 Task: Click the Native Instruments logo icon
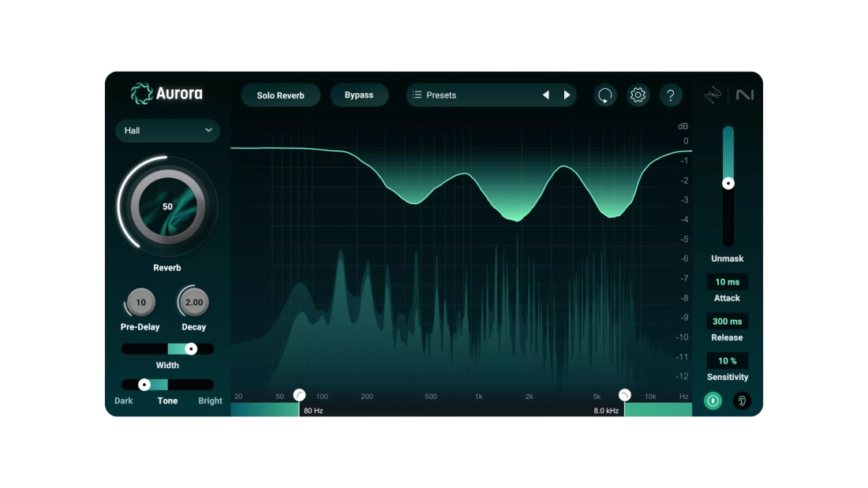(x=745, y=95)
